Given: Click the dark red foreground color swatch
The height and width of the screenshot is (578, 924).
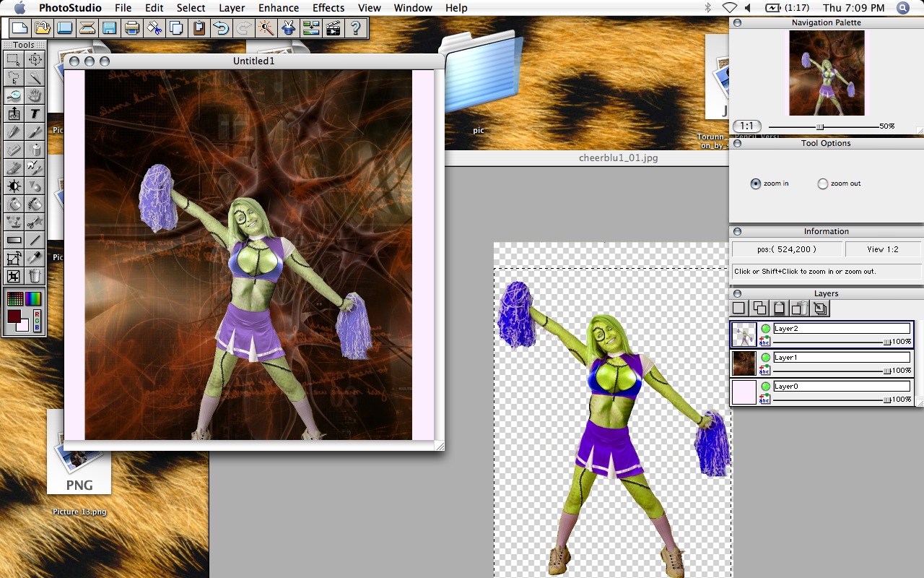Looking at the screenshot, I should pos(14,316).
